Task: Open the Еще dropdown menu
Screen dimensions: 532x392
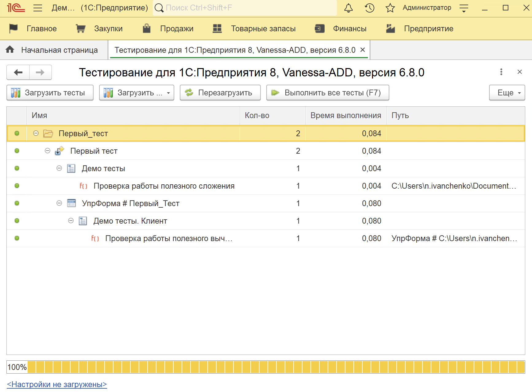Action: pyautogui.click(x=507, y=93)
